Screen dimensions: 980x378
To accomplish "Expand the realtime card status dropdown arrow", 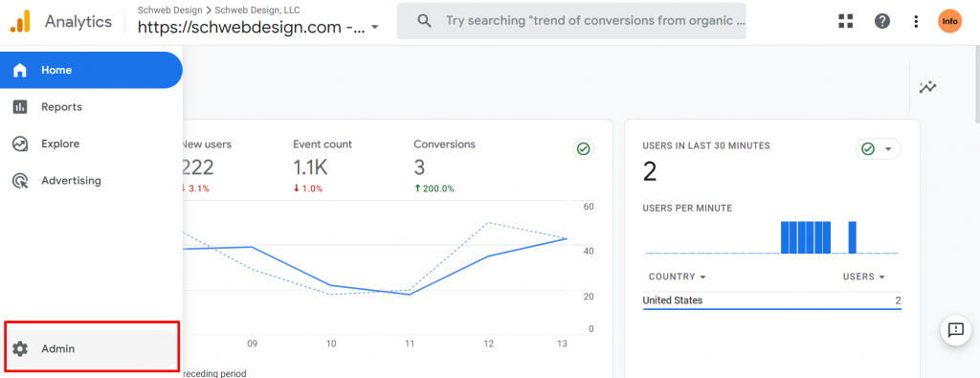I will click(x=887, y=149).
